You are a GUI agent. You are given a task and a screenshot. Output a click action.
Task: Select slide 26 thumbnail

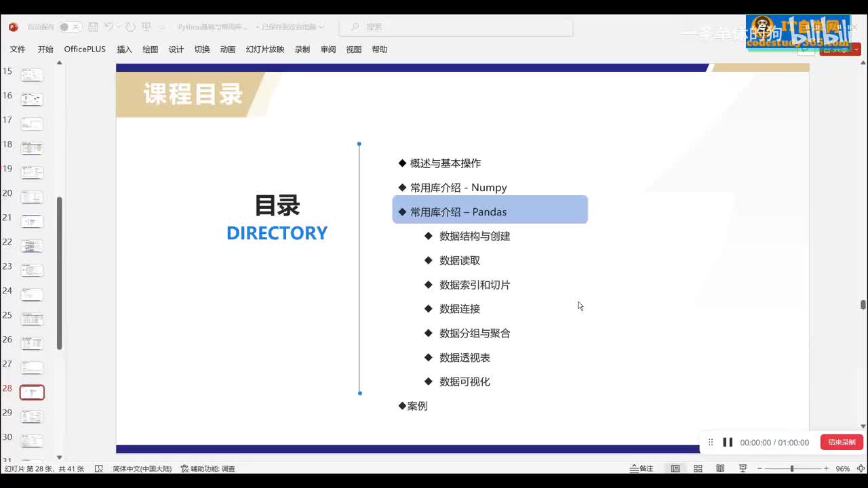coord(32,344)
